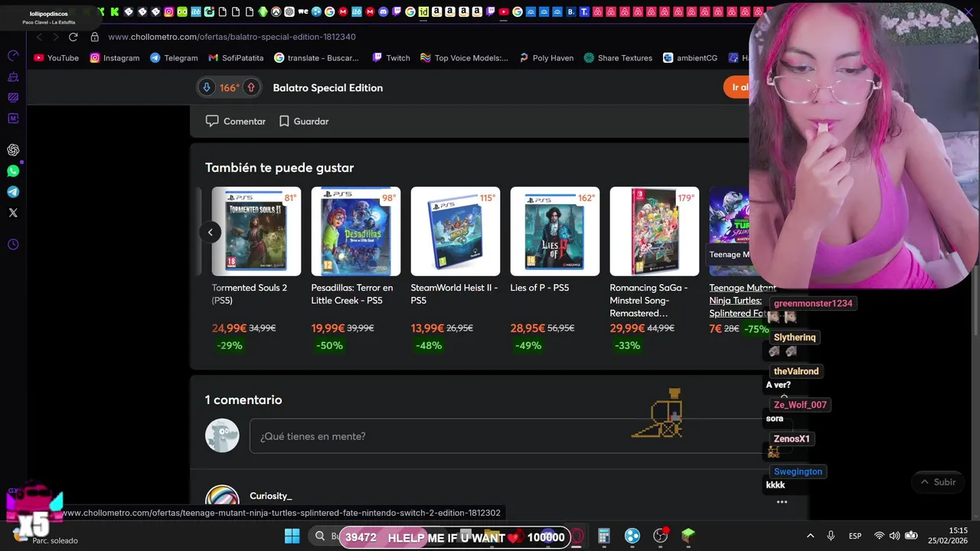
Task: Open the GX Control speedometer sidebar icon
Action: coord(13,56)
